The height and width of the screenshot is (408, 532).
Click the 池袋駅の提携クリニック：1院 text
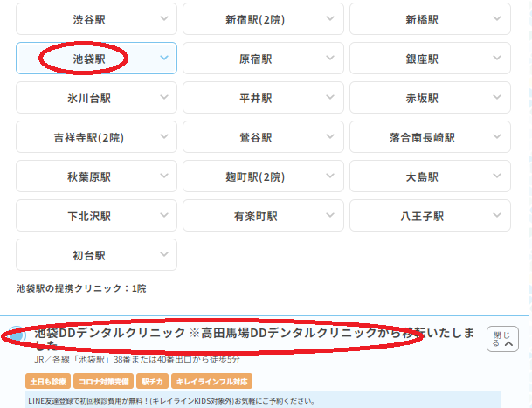tap(81, 288)
